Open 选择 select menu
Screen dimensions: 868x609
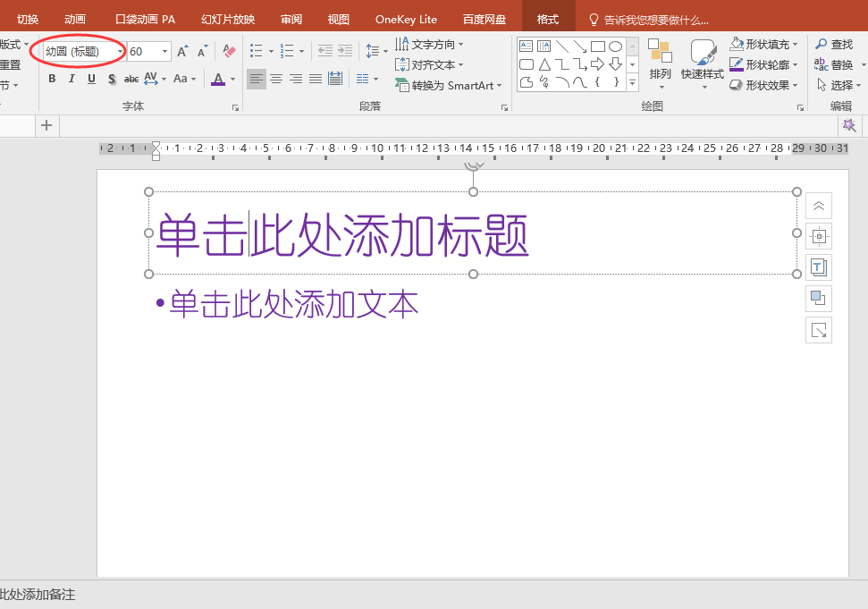[839, 85]
